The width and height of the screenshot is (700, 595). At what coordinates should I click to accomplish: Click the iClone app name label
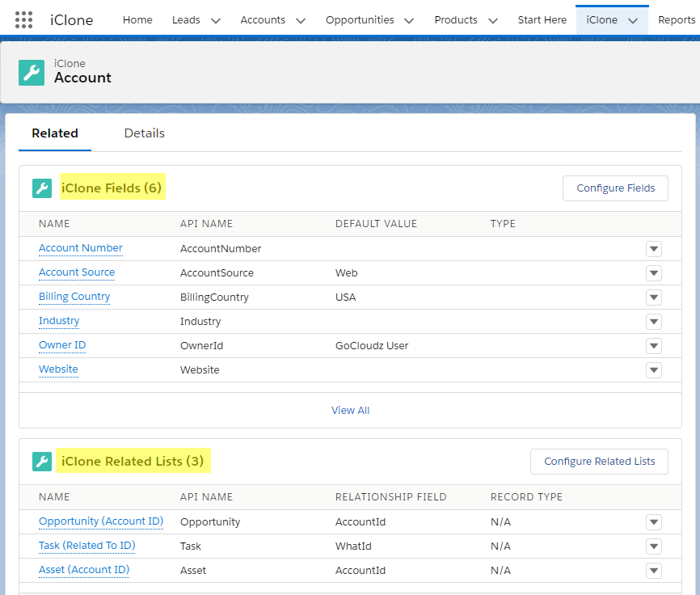[71, 20]
